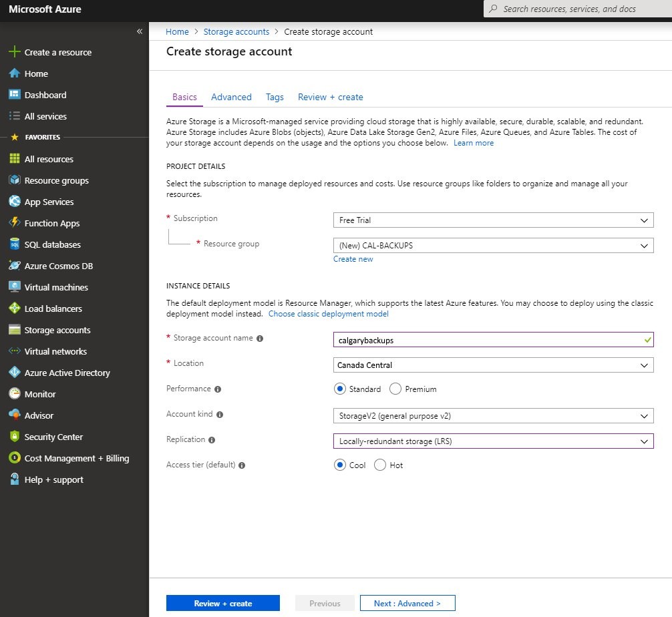Click the Storage account name input field

point(488,340)
